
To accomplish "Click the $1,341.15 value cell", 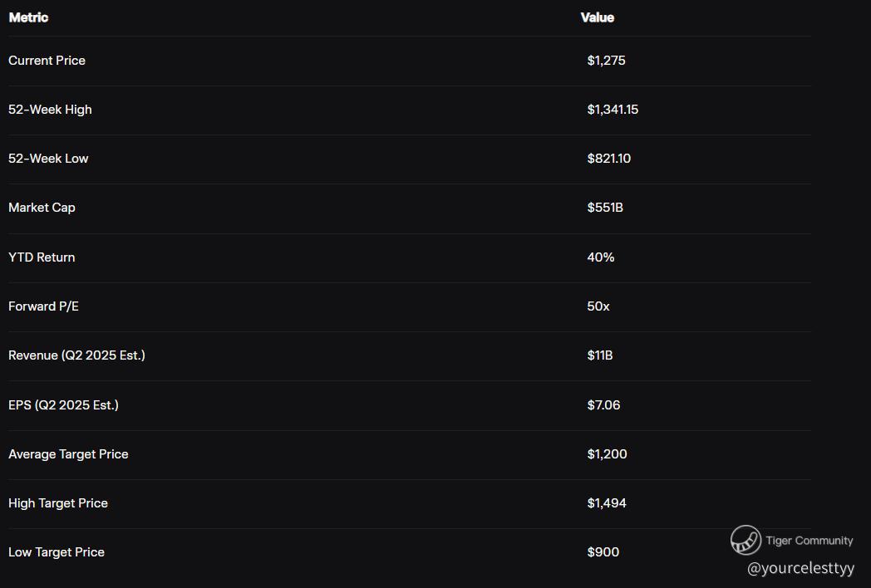I will [613, 110].
